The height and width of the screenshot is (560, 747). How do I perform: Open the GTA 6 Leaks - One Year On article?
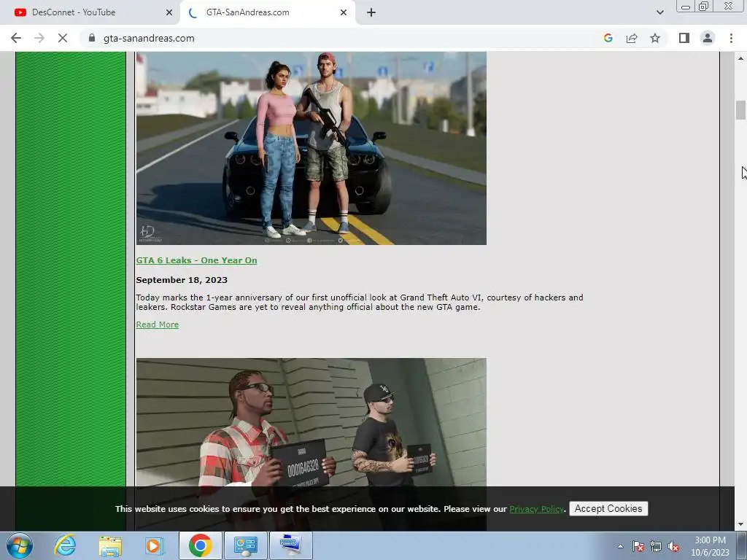pos(196,260)
